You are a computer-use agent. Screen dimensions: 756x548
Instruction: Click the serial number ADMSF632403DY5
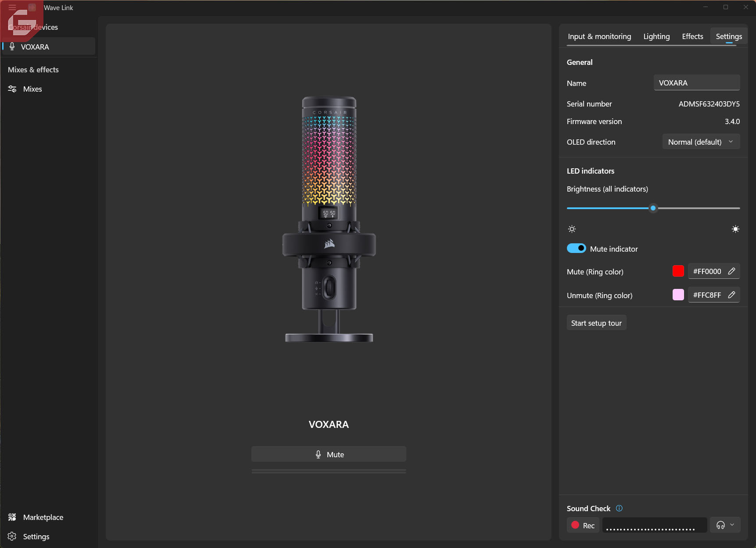pos(709,104)
